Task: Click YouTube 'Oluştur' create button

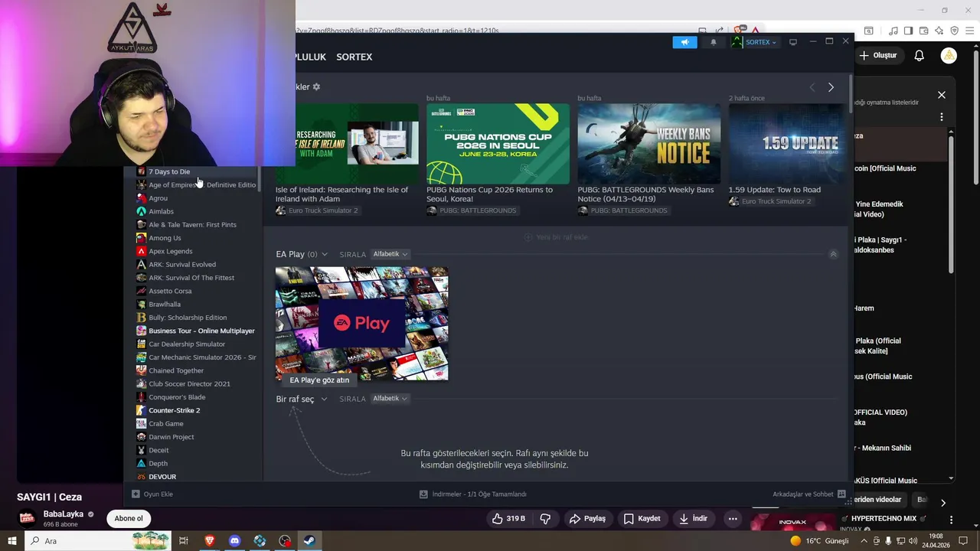Action: coord(879,55)
